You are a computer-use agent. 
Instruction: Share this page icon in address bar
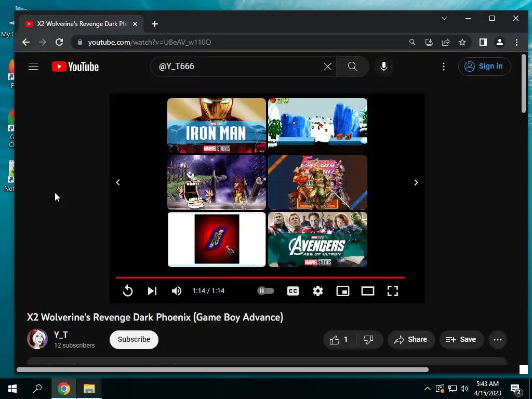click(x=445, y=42)
